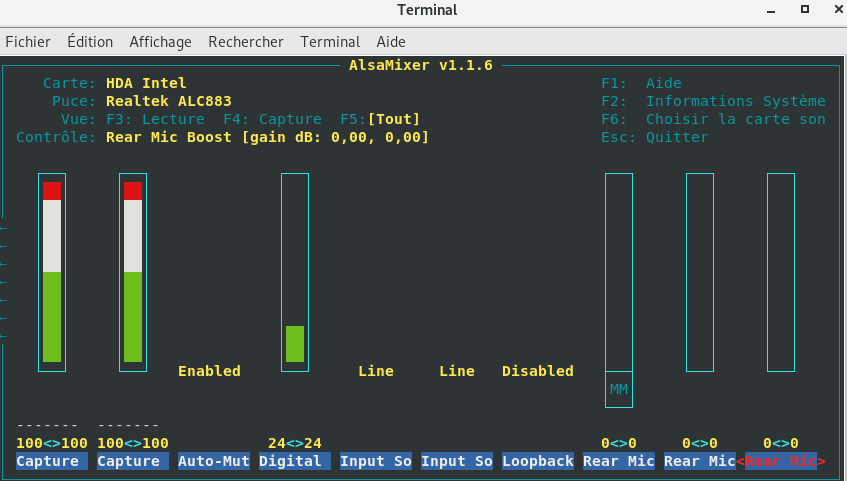The height and width of the screenshot is (481, 847).
Task: Toggle the Auto-Mute Enabled value
Action: [x=209, y=371]
